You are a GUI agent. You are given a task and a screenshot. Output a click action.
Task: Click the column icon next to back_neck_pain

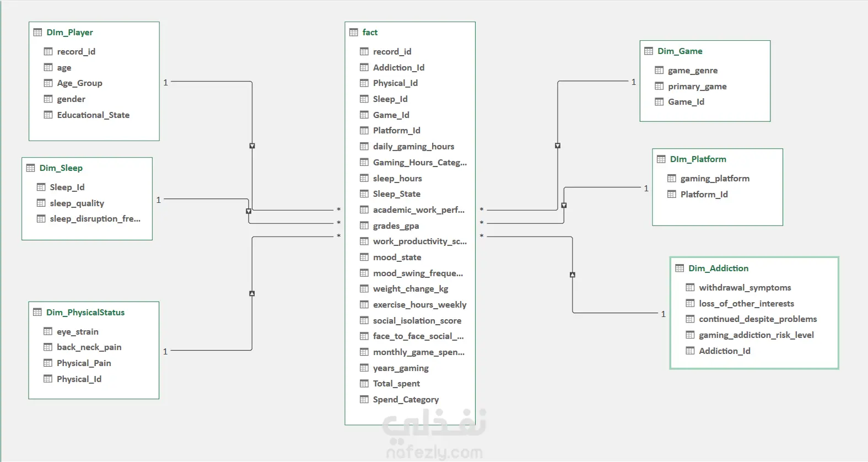(x=48, y=347)
